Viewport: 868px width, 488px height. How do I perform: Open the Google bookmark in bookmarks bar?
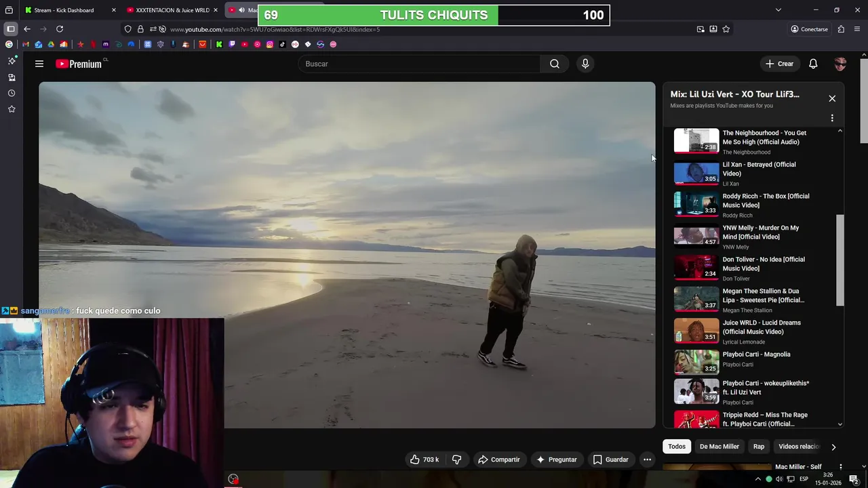tap(9, 44)
